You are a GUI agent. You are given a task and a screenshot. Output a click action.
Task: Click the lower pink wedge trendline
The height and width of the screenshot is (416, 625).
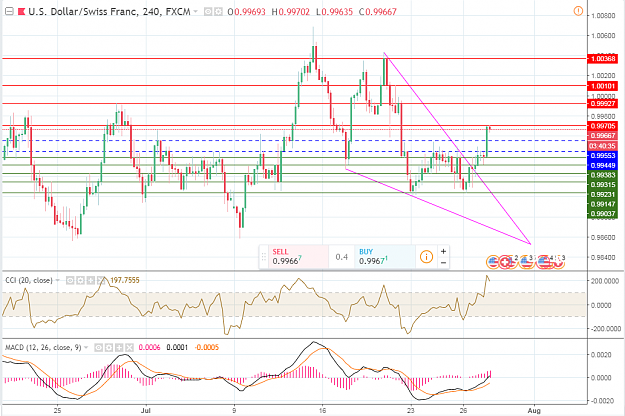(438, 206)
